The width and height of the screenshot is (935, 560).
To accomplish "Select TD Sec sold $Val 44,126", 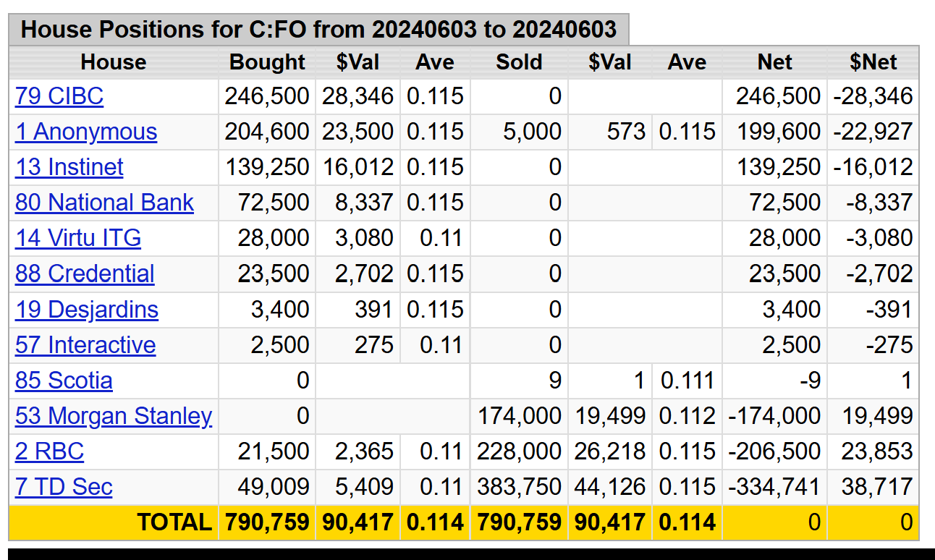I will pos(610,487).
